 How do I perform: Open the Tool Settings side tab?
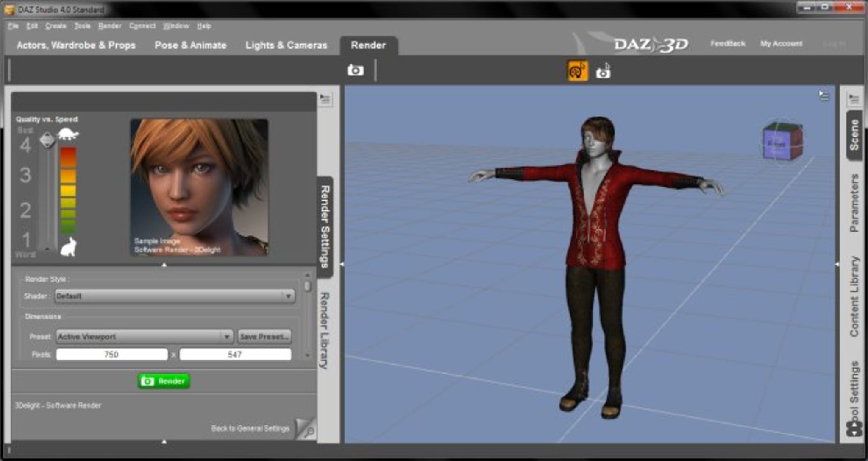coord(854,390)
